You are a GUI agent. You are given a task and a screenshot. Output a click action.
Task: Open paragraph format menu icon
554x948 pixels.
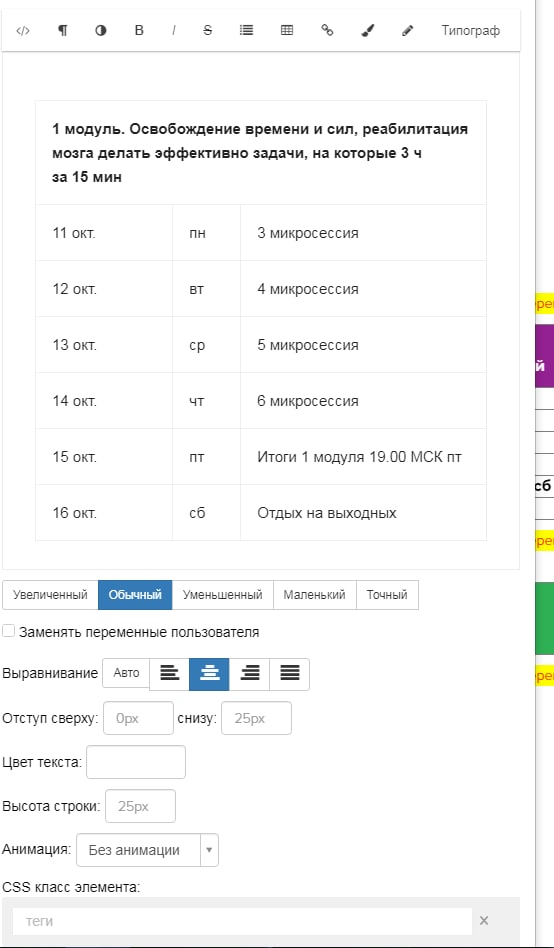coord(63,31)
